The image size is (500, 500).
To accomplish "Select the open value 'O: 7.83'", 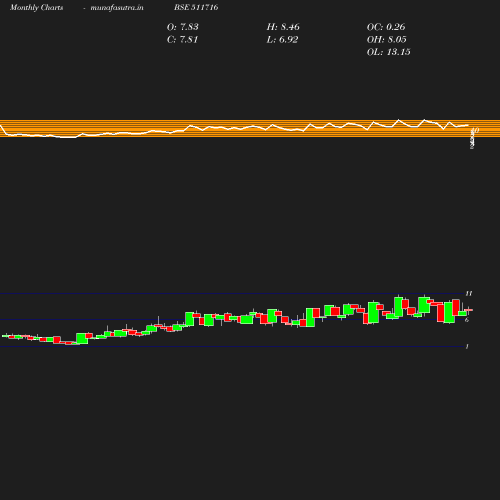I will pos(183,27).
